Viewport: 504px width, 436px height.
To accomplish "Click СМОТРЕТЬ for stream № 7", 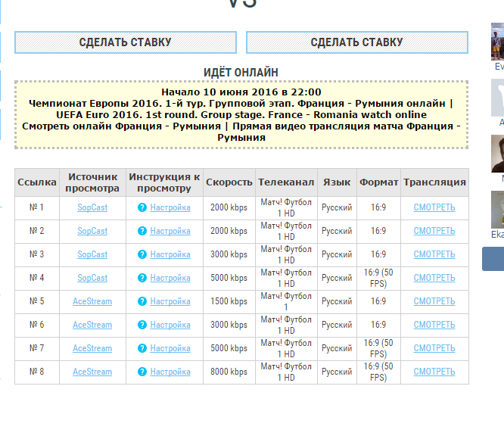I will pyautogui.click(x=434, y=348).
